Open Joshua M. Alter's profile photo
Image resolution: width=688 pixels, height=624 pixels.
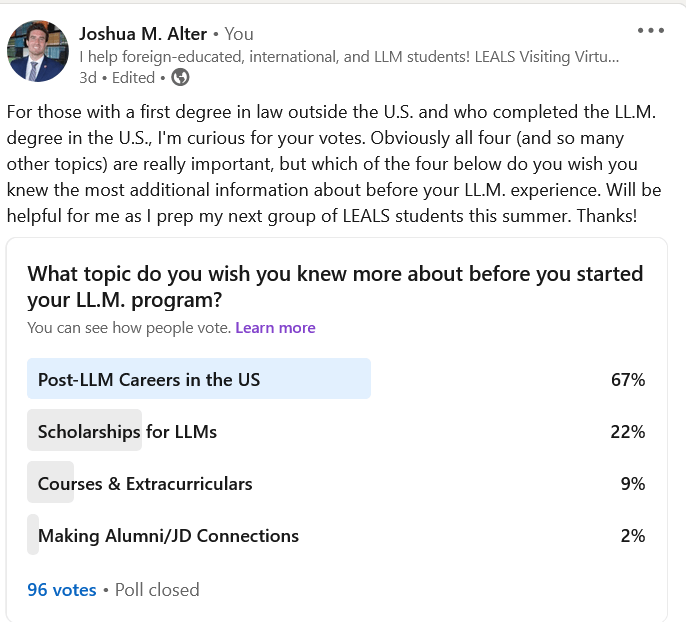pyautogui.click(x=38, y=49)
